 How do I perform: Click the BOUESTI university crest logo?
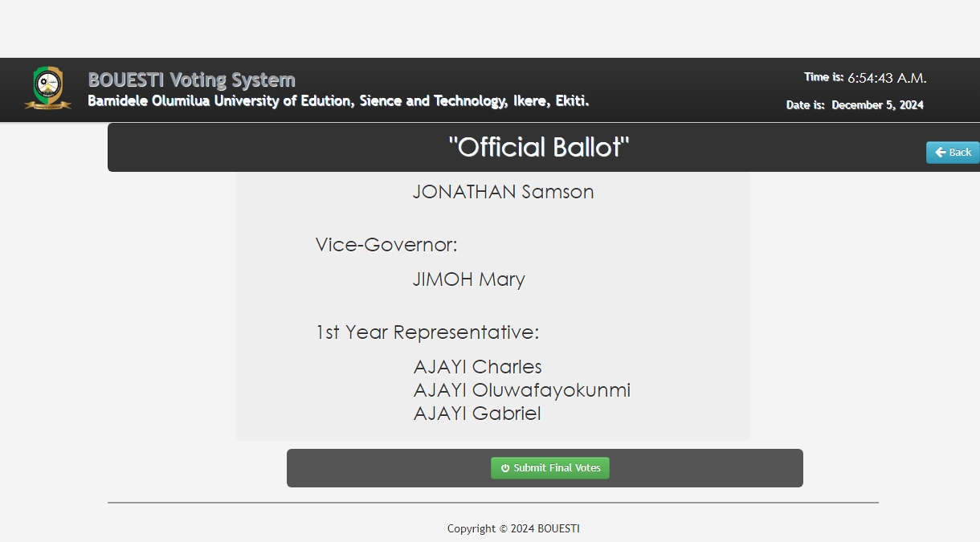48,88
